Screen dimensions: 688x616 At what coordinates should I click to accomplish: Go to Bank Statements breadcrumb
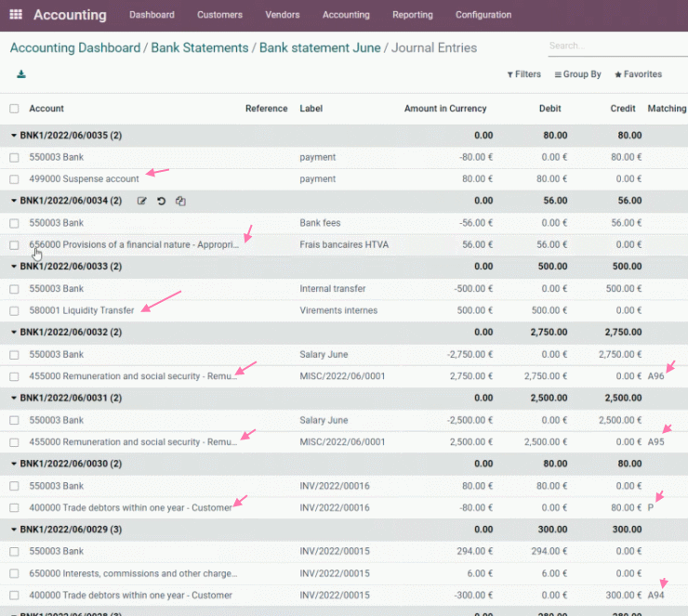[x=200, y=47]
